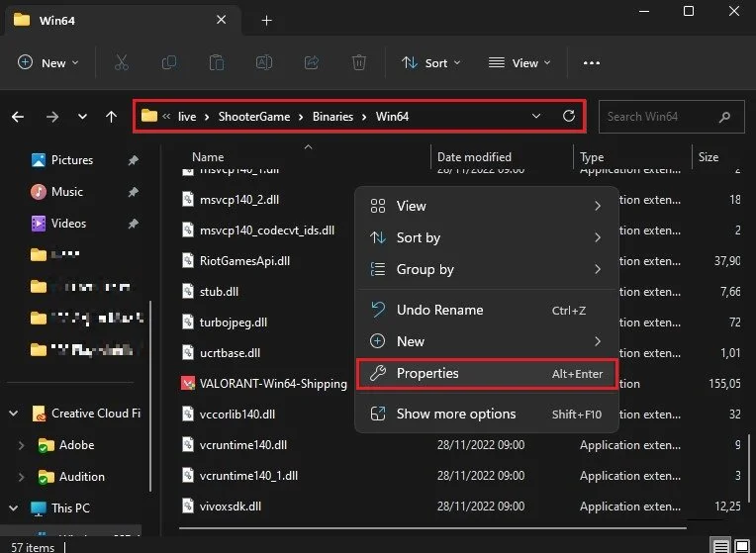Choose Undo Rename in context menu
The height and width of the screenshot is (553, 756).
(487, 310)
